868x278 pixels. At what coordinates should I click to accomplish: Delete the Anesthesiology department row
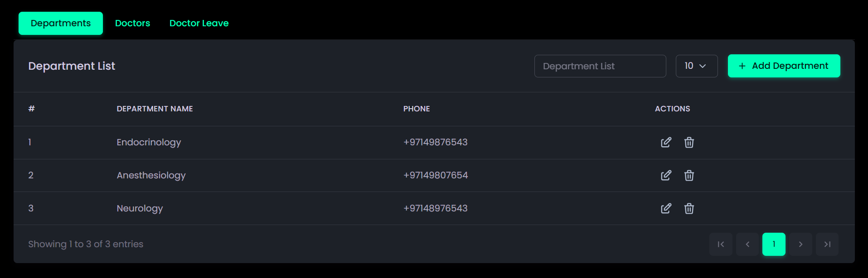(689, 176)
